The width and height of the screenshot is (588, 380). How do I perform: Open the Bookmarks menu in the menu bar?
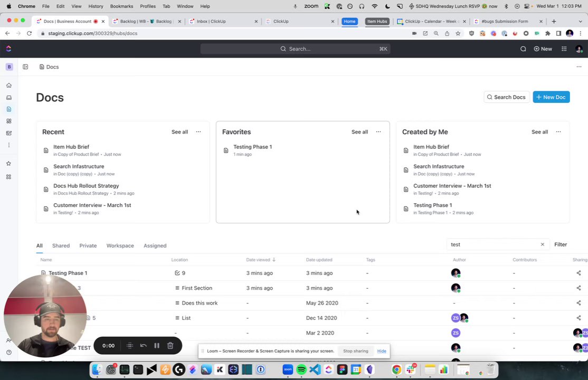(x=121, y=6)
